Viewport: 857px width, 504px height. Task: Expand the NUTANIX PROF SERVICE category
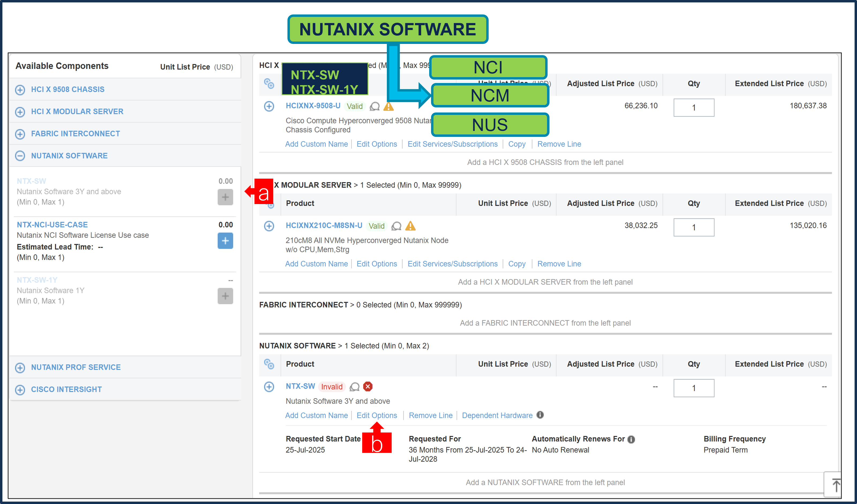[20, 367]
